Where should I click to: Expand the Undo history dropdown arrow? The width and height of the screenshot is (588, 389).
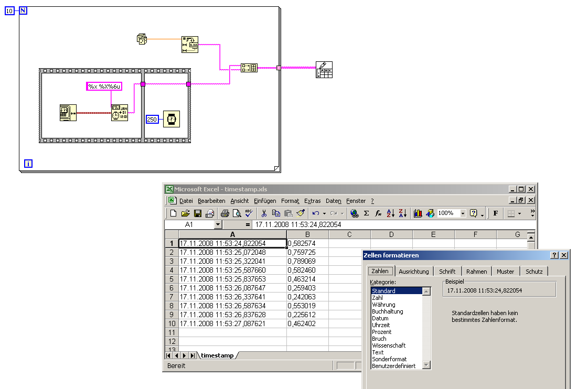324,213
